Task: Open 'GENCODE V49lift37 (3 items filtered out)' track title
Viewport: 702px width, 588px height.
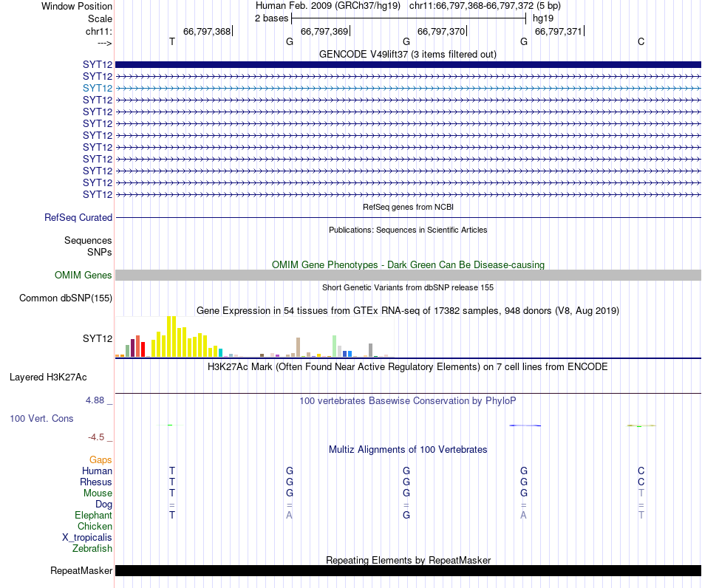Action: [x=407, y=54]
